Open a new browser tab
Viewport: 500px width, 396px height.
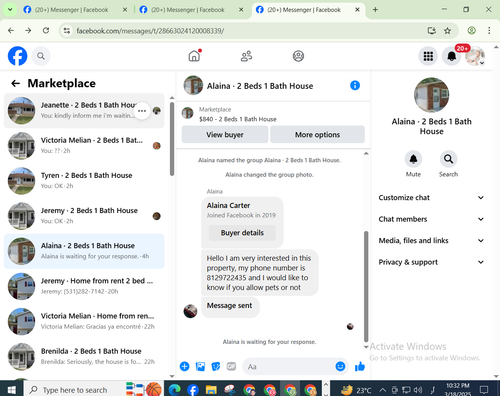click(375, 10)
